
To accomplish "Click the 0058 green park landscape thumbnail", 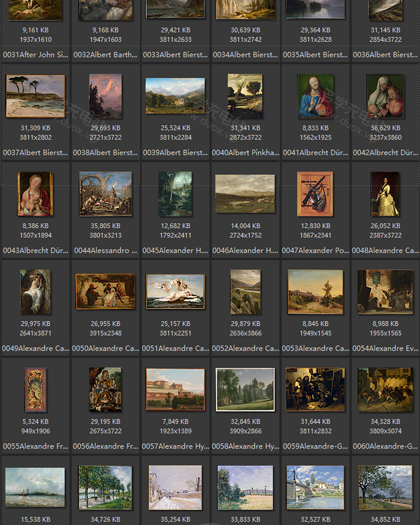I will (245, 389).
